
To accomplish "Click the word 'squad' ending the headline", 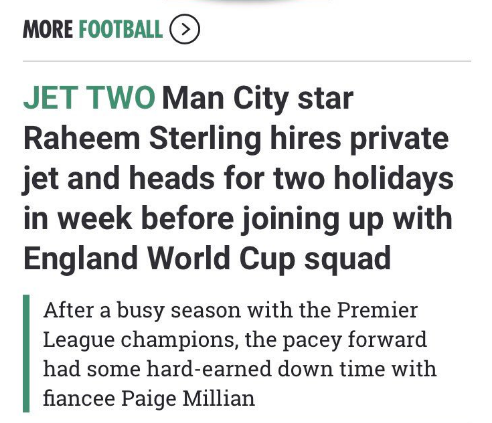I will (x=347, y=260).
